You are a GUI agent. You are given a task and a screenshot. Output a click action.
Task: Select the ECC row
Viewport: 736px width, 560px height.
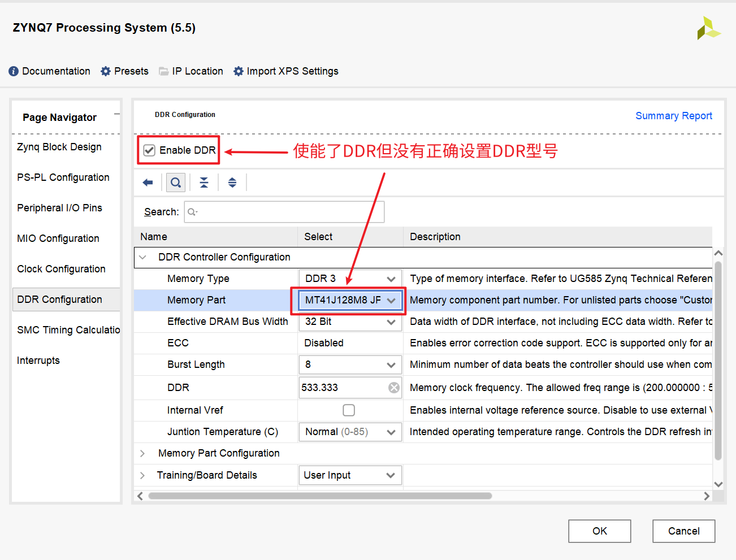click(x=423, y=343)
